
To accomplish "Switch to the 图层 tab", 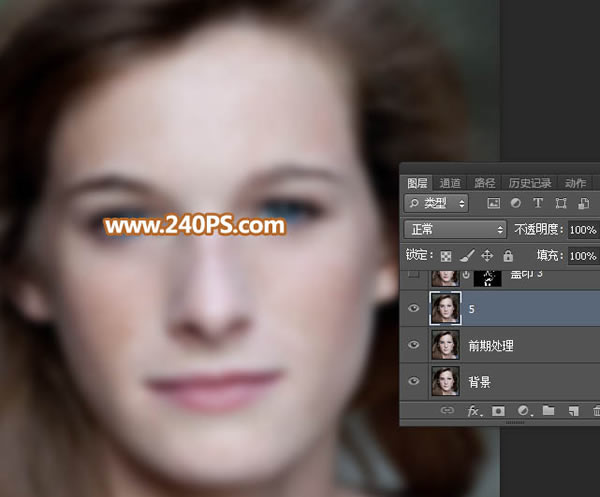I will coord(417,183).
